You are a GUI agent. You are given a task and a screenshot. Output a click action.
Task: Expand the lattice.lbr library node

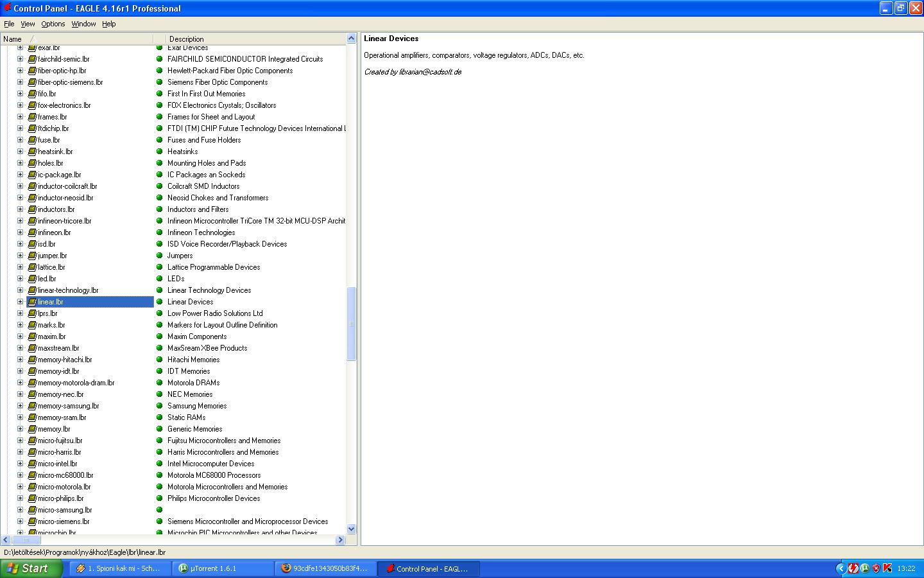20,267
